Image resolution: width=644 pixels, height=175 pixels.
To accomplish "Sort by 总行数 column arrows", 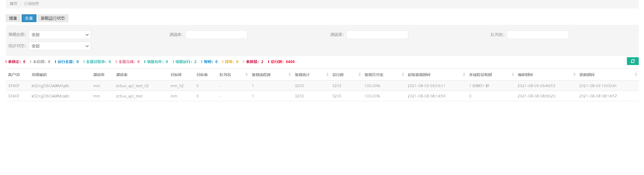I will 359,75.
